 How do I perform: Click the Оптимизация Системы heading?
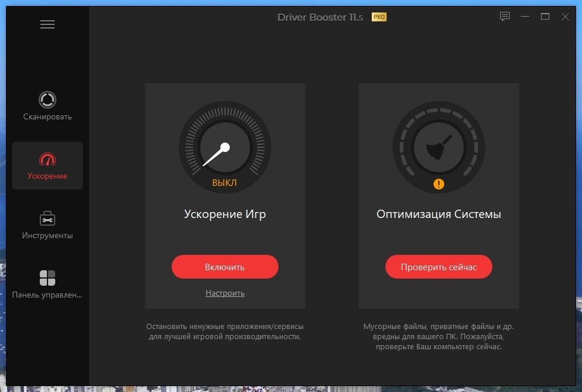[439, 214]
